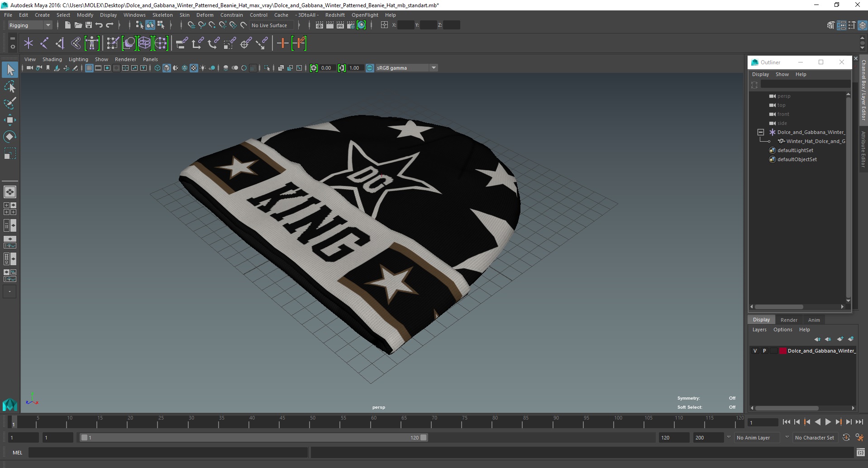868x468 pixels.
Task: Click the Create Lattice shelf icon
Action: 144,43
